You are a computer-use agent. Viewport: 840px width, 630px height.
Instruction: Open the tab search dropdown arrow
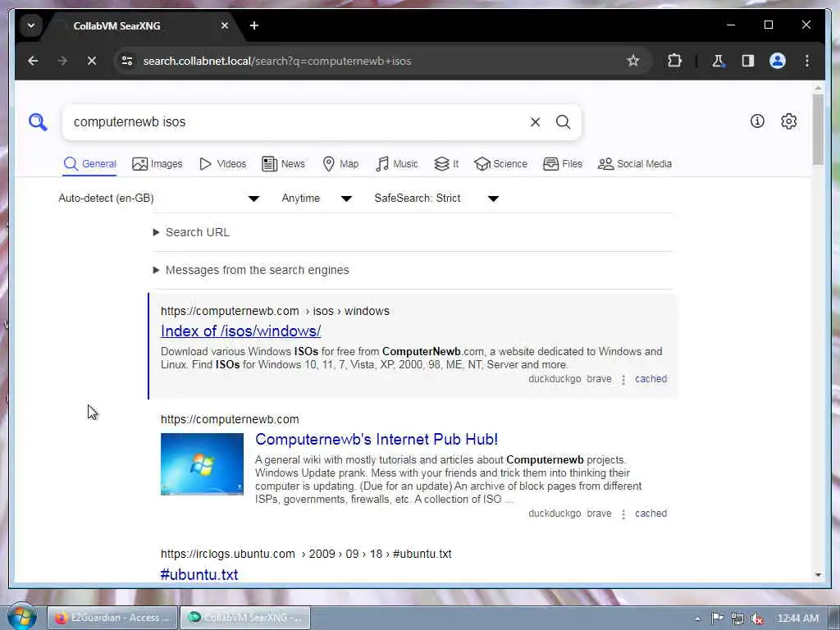coord(31,25)
